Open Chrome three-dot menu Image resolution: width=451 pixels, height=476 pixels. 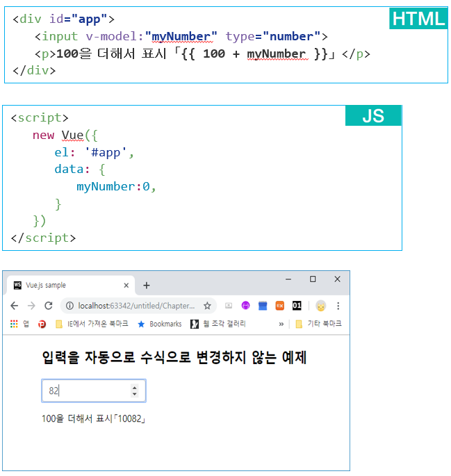tap(338, 306)
